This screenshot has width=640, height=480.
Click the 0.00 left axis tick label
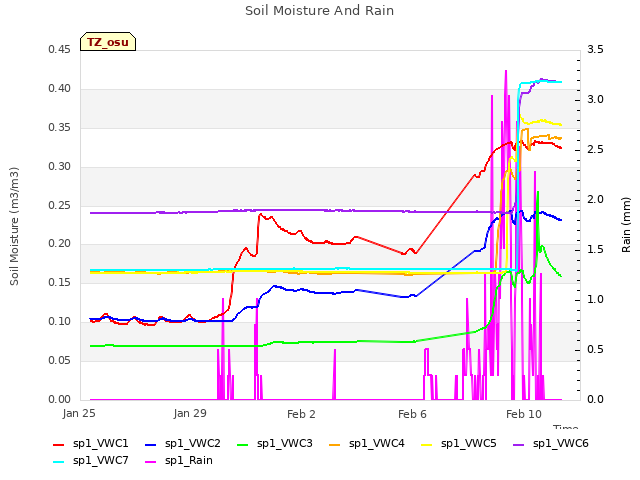pos(60,399)
